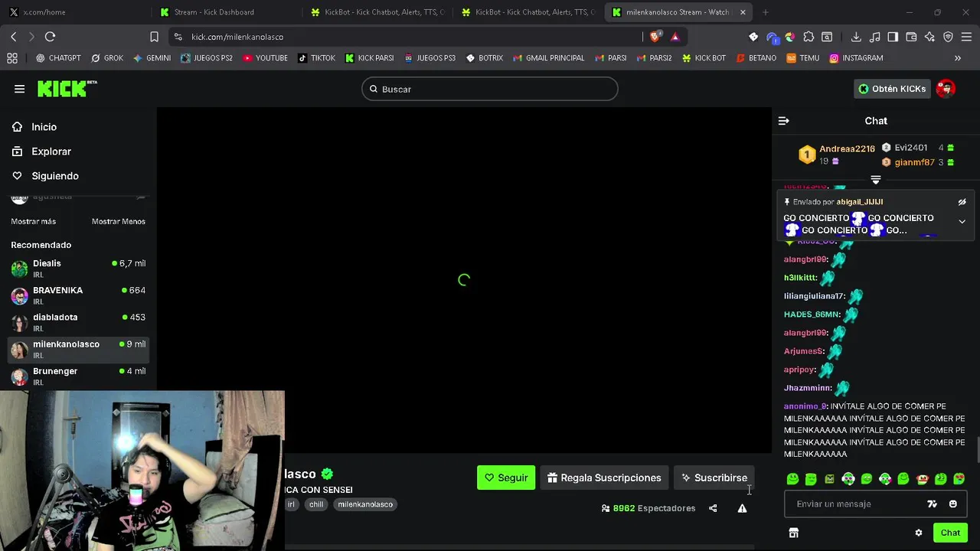Open the hamburger menu beside Kick logo
The height and width of the screenshot is (551, 980).
click(19, 89)
